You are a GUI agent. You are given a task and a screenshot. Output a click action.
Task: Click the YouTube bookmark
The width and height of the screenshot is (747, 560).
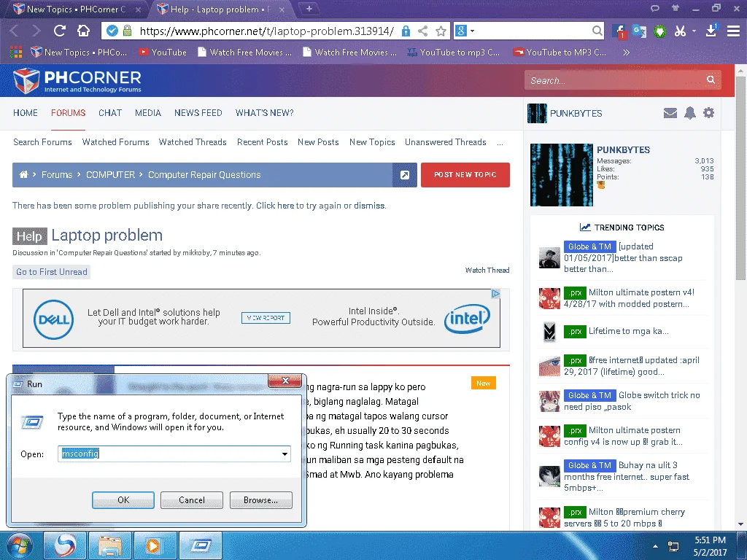[x=163, y=52]
